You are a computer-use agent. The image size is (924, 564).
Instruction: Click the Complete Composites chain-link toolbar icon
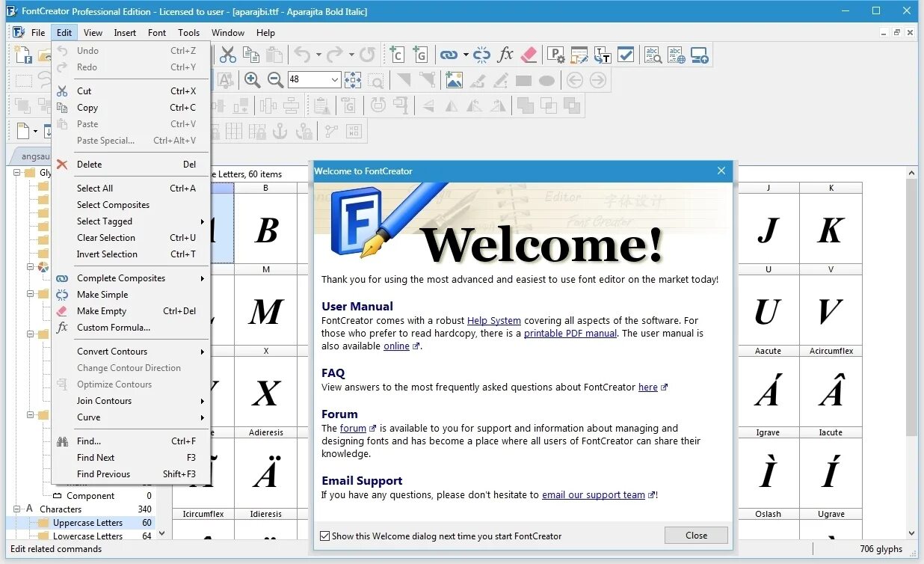[449, 55]
